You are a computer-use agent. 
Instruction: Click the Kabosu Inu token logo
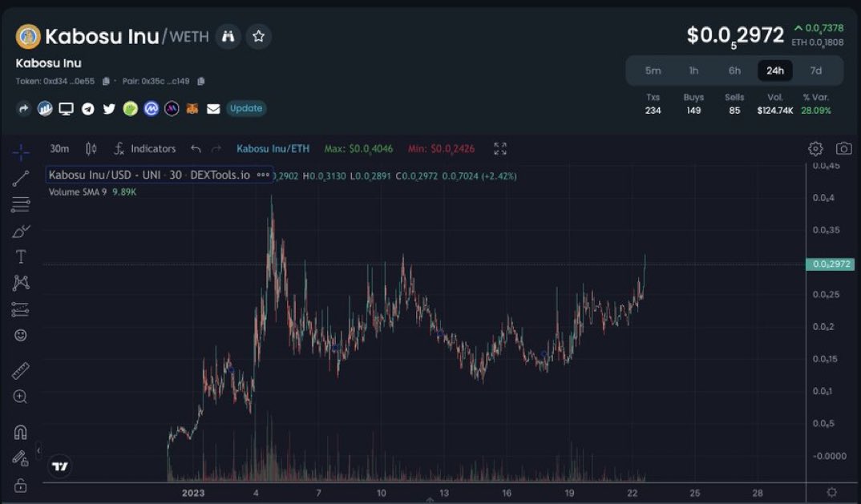tap(28, 37)
